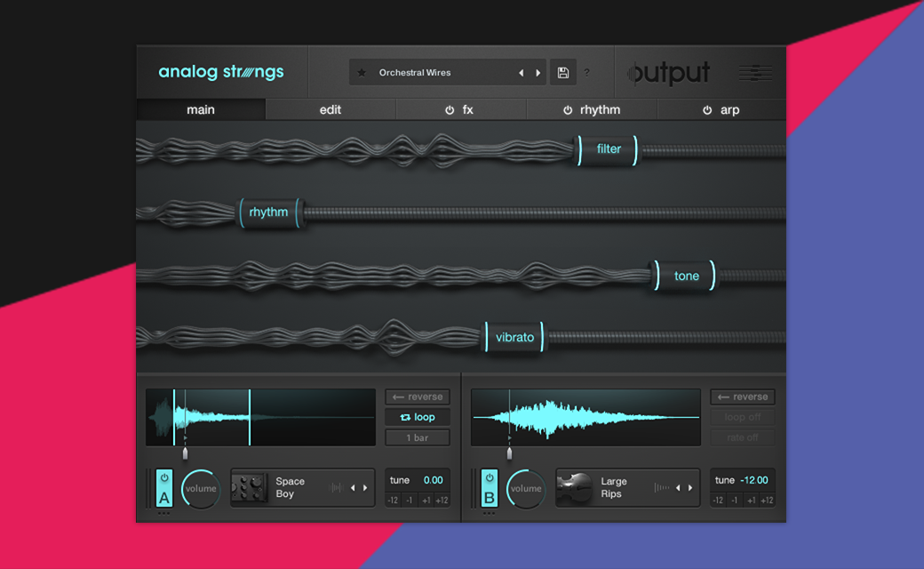Screen dimensions: 924x569
Task: Open the mixer sliders icon beside Output logo
Action: click(x=755, y=73)
